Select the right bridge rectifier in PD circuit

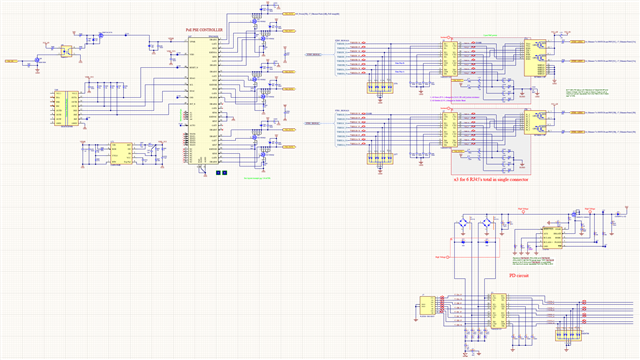[487, 223]
